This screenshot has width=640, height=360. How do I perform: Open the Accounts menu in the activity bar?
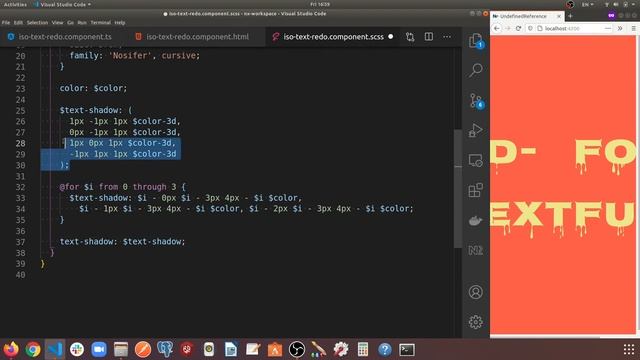tap(476, 292)
